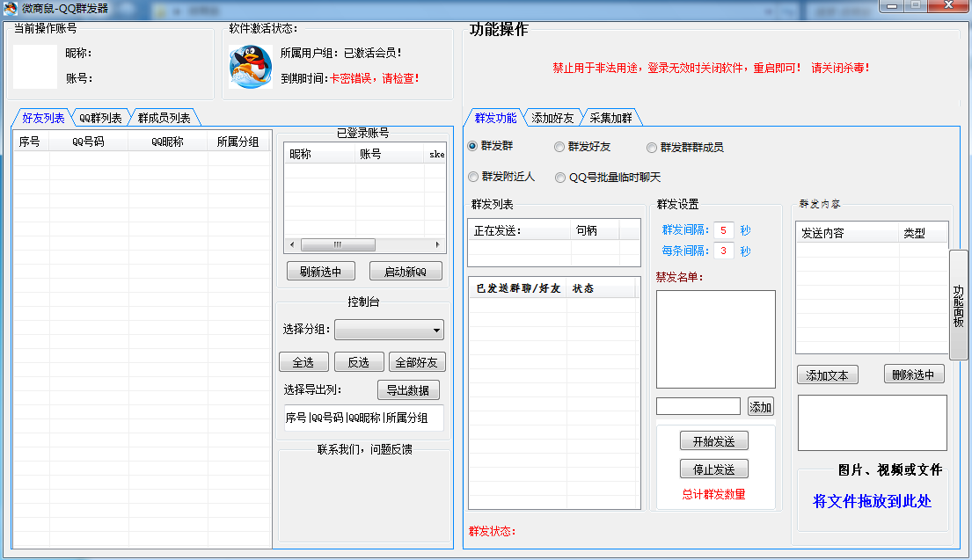972x560 pixels.
Task: Click the 启动新QQ button
Action: [x=406, y=272]
